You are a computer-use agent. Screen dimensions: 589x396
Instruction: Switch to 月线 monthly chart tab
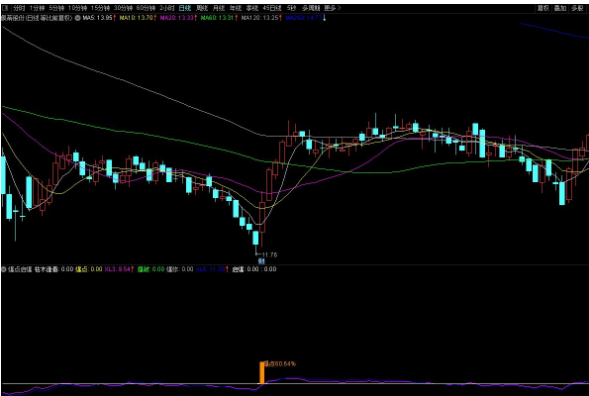(x=219, y=8)
